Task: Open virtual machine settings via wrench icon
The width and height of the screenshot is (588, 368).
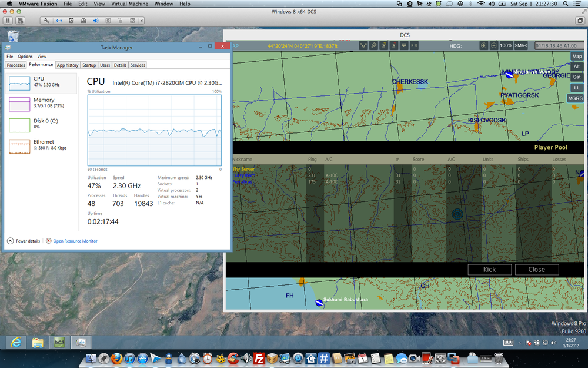Action: 46,20
